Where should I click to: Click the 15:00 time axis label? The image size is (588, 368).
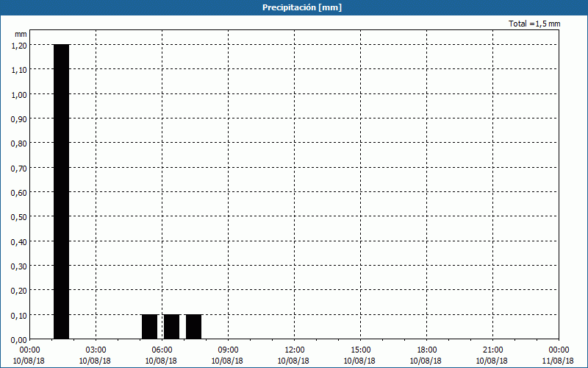[x=360, y=350]
